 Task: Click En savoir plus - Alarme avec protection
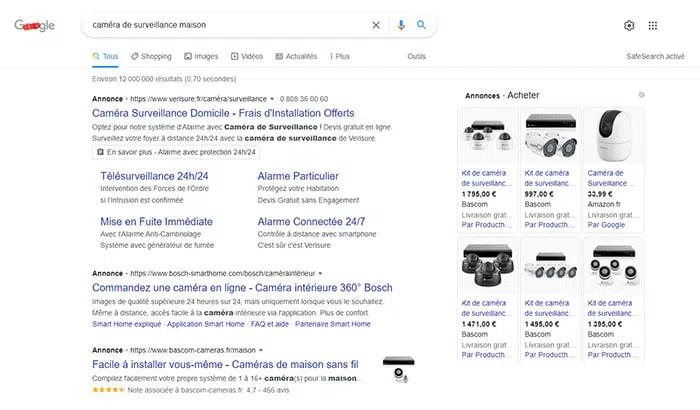176,152
